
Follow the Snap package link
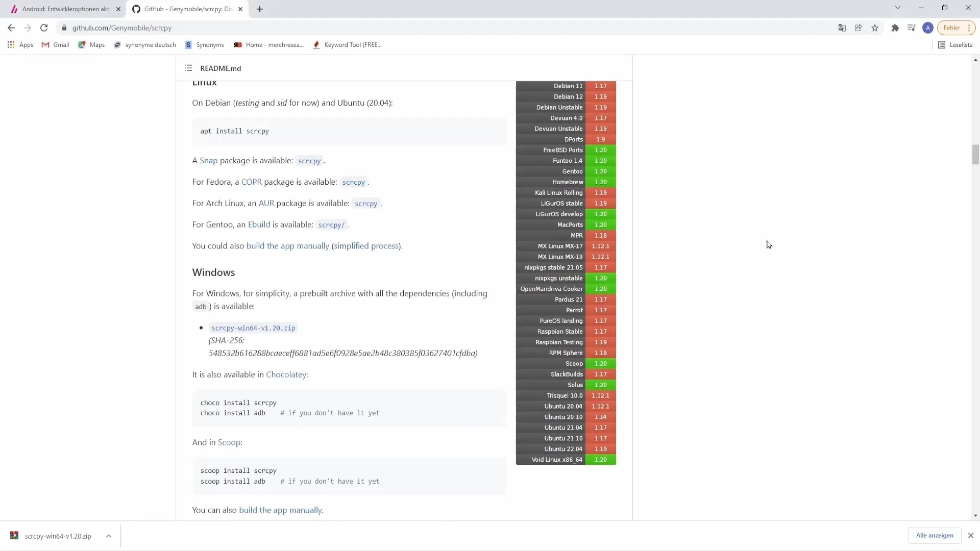click(x=208, y=161)
